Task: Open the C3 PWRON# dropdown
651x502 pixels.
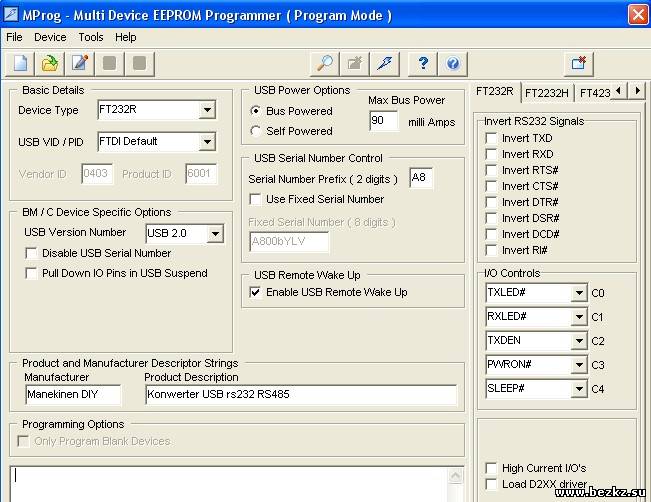Action: (x=578, y=365)
